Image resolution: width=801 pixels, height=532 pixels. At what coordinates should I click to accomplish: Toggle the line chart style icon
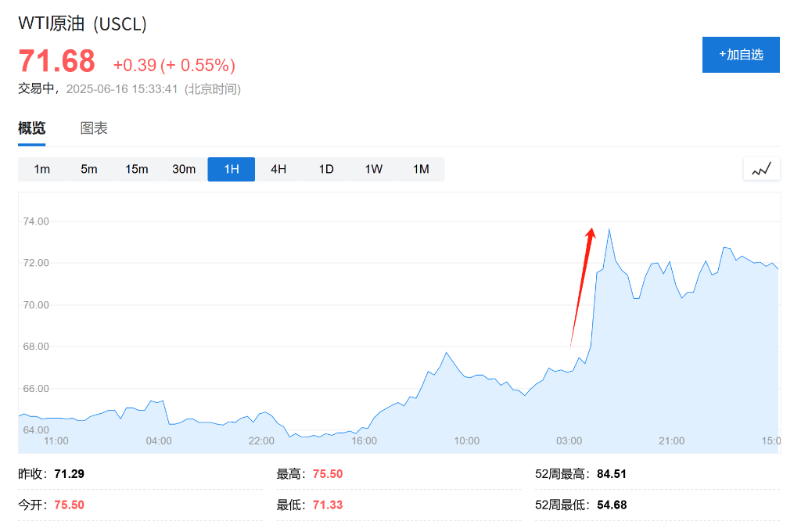point(761,169)
